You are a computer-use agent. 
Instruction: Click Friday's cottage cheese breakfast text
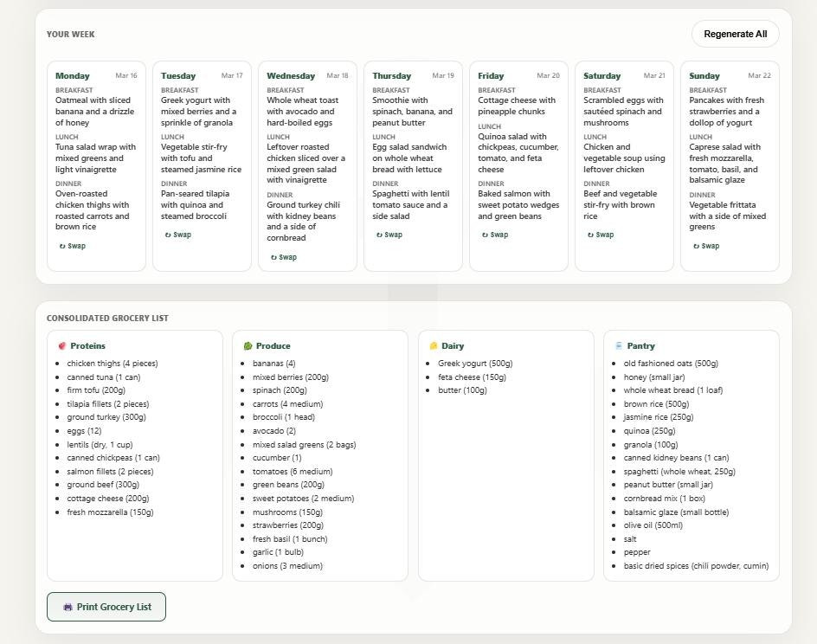point(517,106)
